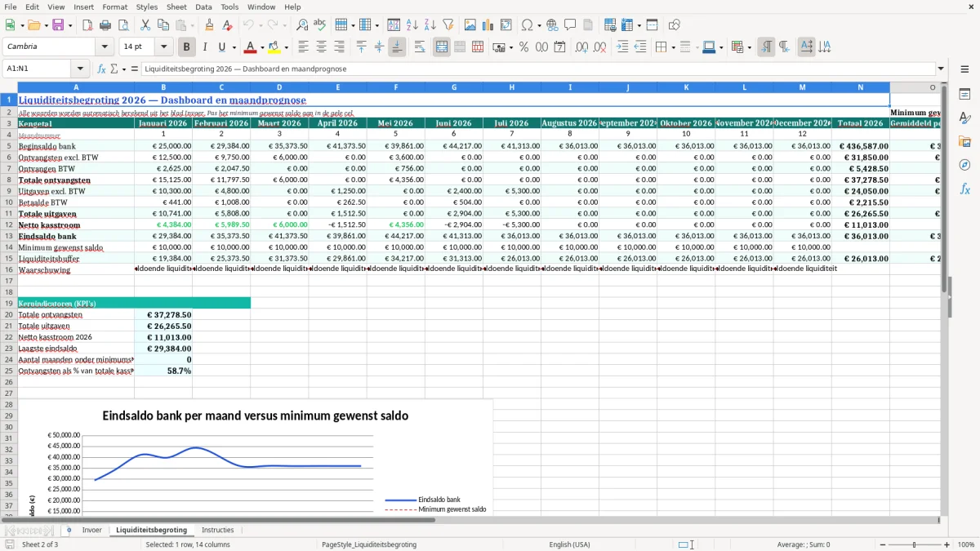Select row header 19
Image resolution: width=980 pixels, height=551 pixels.
(9, 303)
